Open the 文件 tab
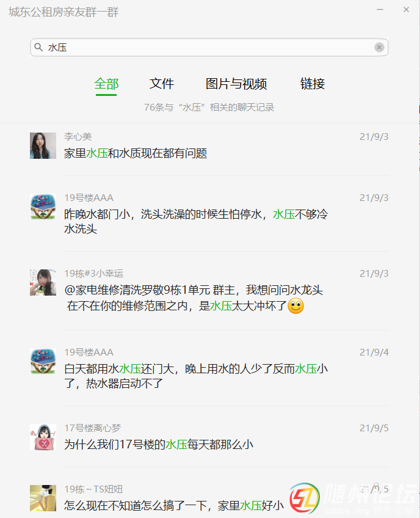The height and width of the screenshot is (518, 420). (x=162, y=84)
